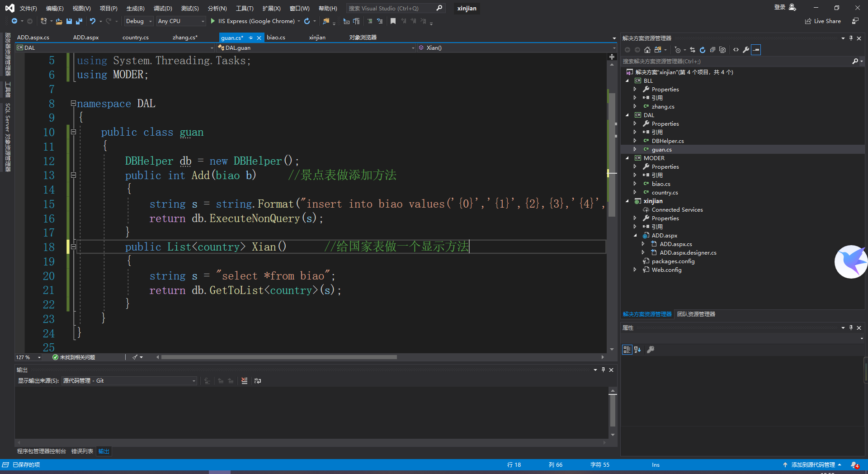Switch to the 对象浏览器 tab
Viewport: 868px width, 474px height.
(363, 38)
